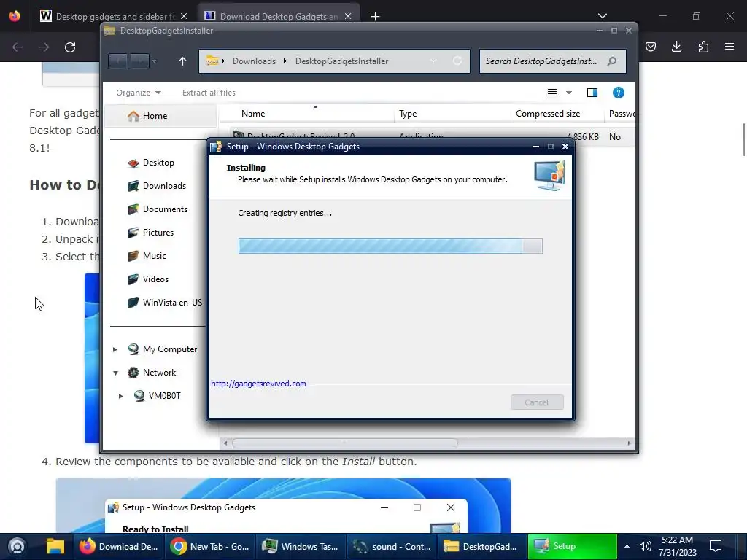The width and height of the screenshot is (747, 560).
Task: Click the Firefox forward arrow
Action: [x=44, y=47]
